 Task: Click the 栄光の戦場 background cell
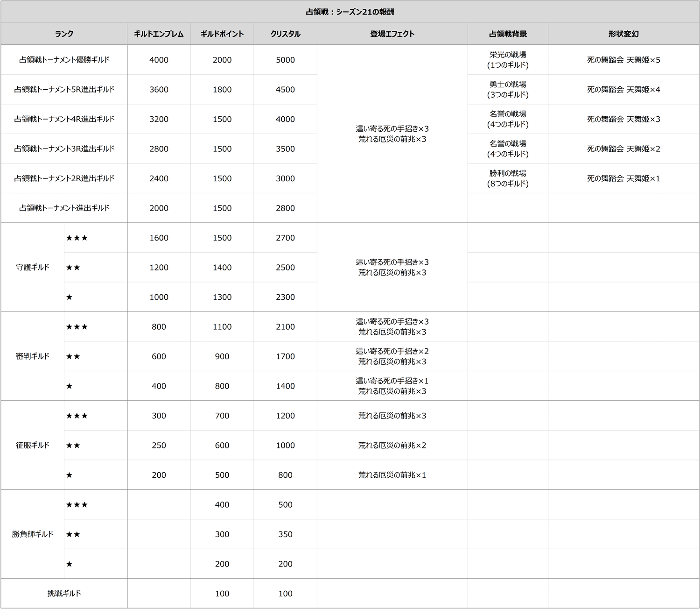(x=508, y=60)
